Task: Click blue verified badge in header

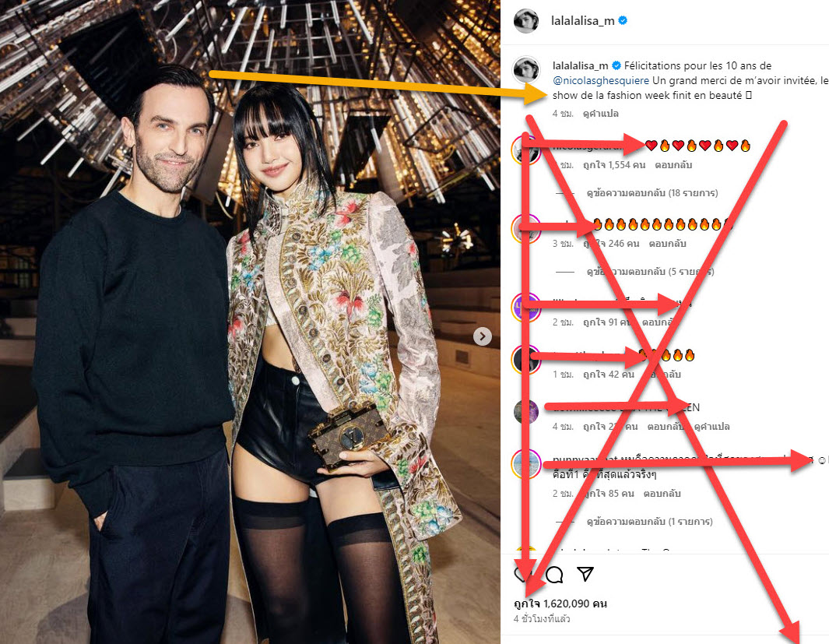Action: pyautogui.click(x=623, y=20)
